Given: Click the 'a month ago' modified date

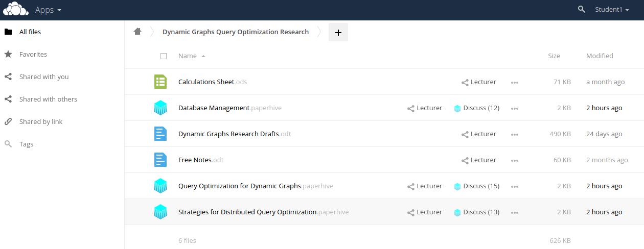Looking at the screenshot, I should pyautogui.click(x=605, y=82).
